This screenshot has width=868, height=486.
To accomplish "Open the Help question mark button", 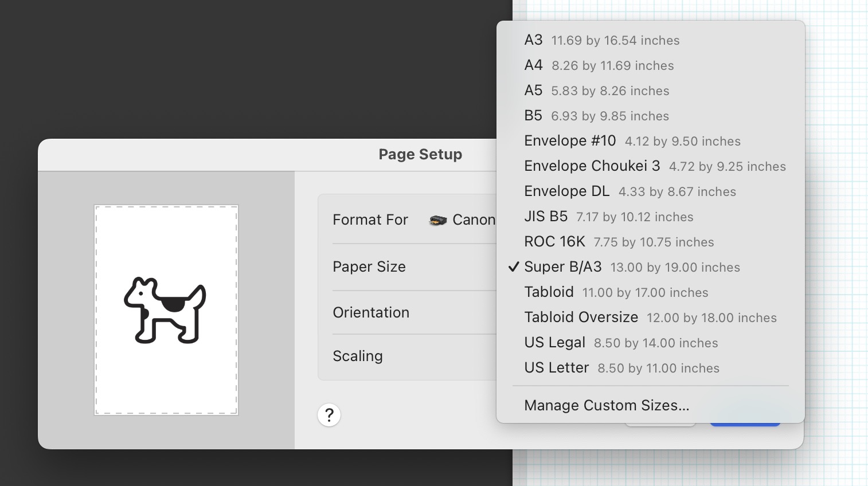I will pyautogui.click(x=329, y=414).
